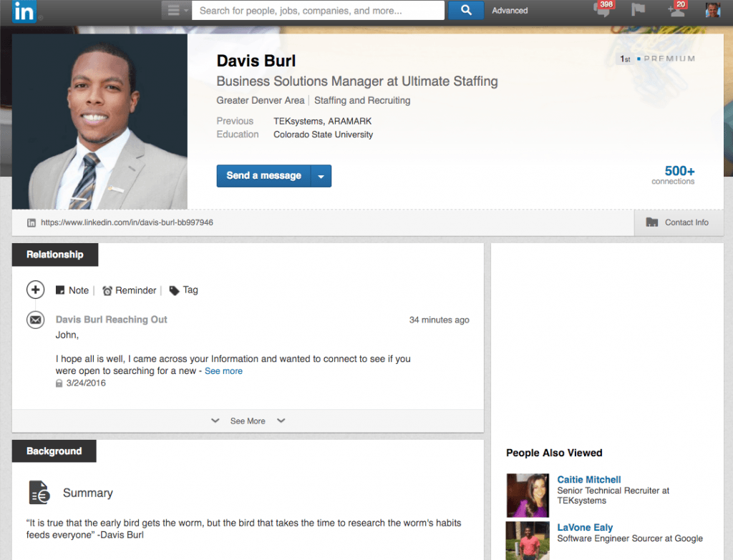
Task: Click the Contact Info card icon
Action: pos(651,222)
